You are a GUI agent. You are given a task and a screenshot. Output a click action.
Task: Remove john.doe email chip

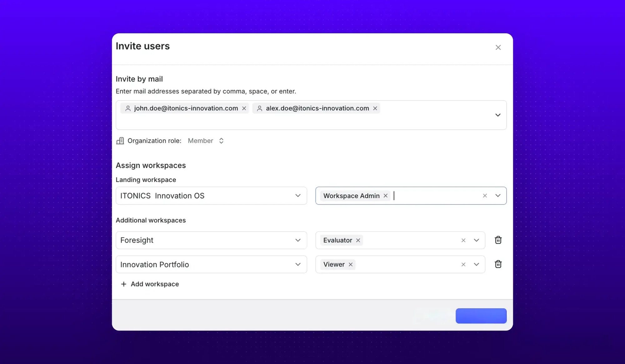coord(244,108)
